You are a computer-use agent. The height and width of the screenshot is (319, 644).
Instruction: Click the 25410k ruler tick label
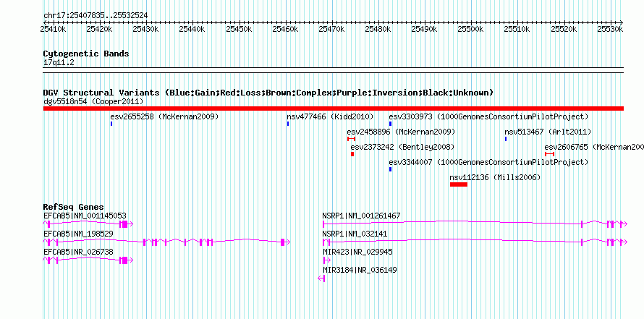tap(53, 29)
